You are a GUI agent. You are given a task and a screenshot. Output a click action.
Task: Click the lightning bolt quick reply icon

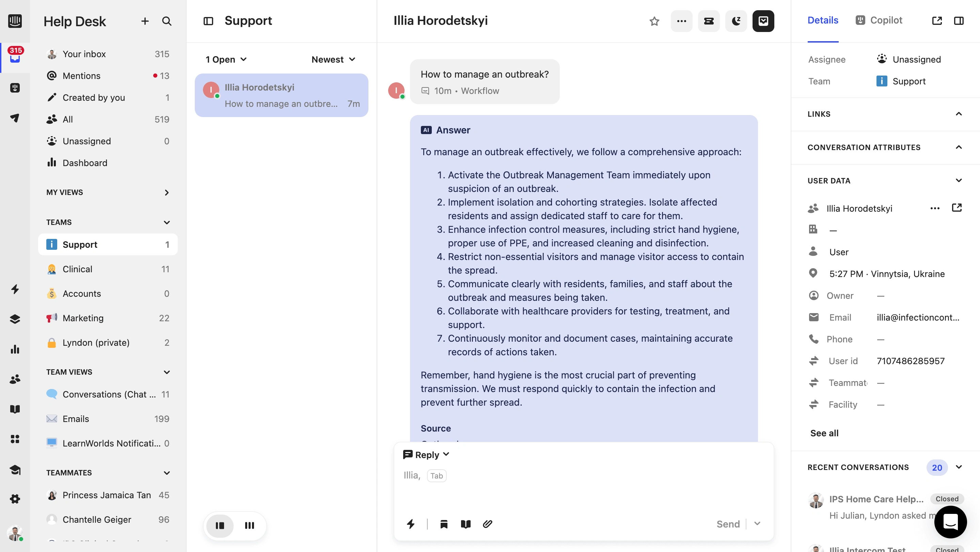410,524
